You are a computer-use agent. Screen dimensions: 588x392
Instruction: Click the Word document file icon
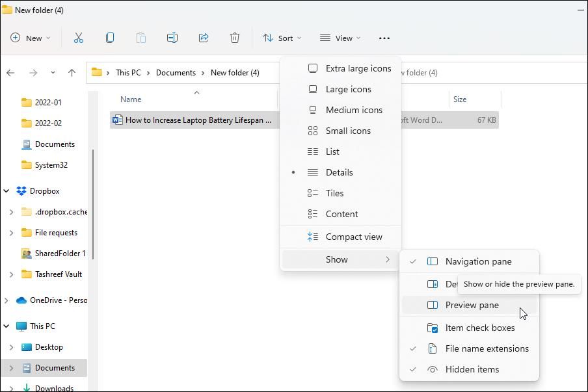coord(117,120)
